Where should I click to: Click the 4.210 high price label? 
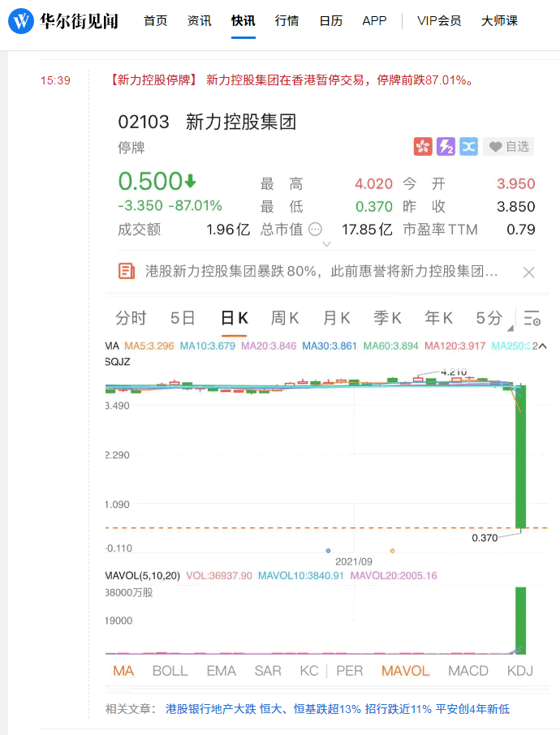click(x=454, y=372)
